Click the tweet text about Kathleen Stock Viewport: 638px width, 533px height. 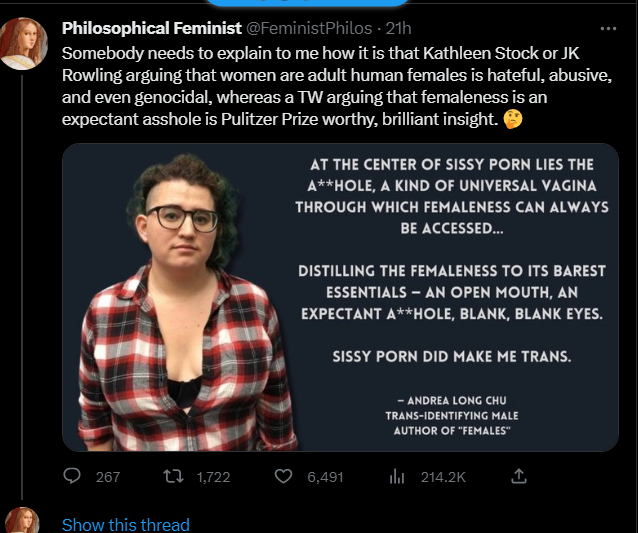[x=300, y=85]
